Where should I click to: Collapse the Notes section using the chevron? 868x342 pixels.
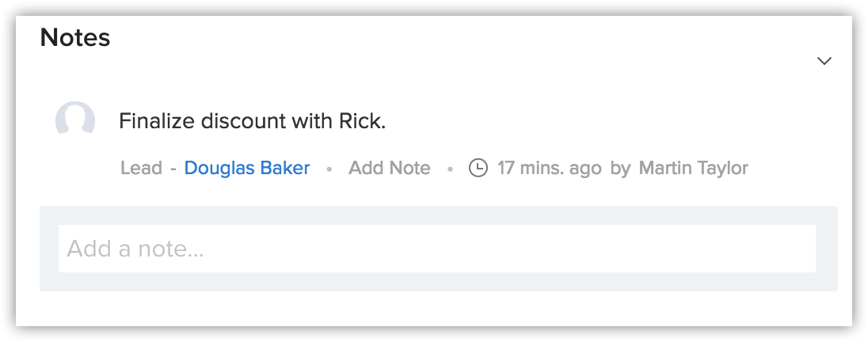(x=824, y=61)
